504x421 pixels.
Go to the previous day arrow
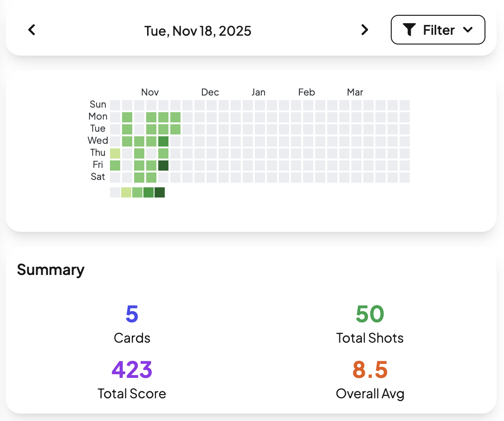coord(32,30)
